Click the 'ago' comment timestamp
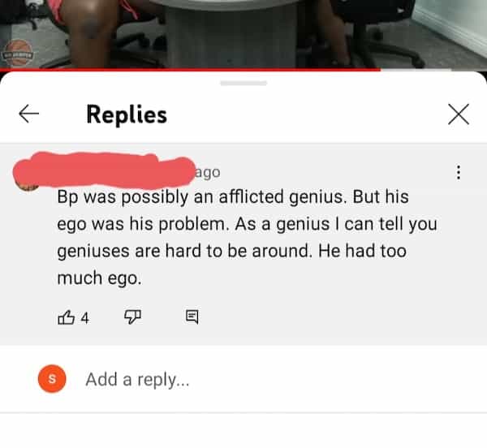 coord(208,173)
